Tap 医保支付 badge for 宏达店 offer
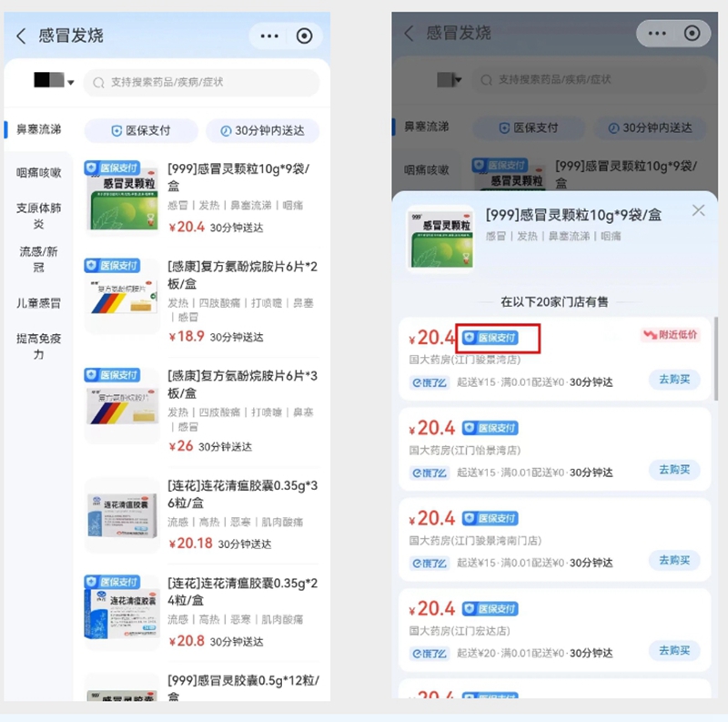728x722 pixels. (x=490, y=608)
